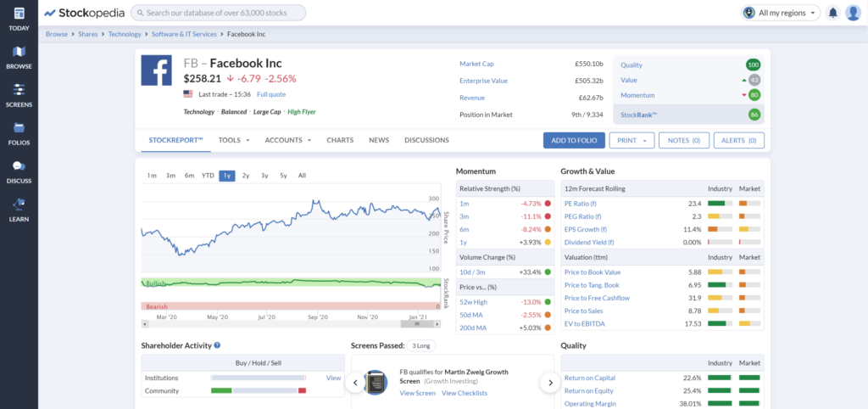Click the Quality rank badge 100
This screenshot has width=868, height=409.
[753, 64]
